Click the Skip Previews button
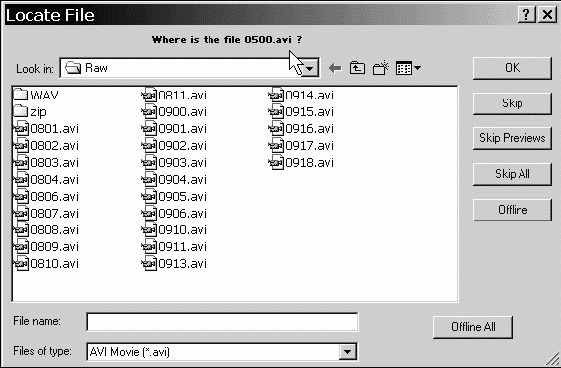 pyautogui.click(x=512, y=138)
